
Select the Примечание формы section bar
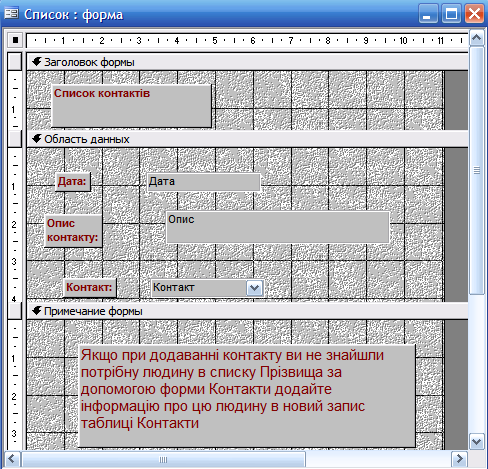[247, 311]
